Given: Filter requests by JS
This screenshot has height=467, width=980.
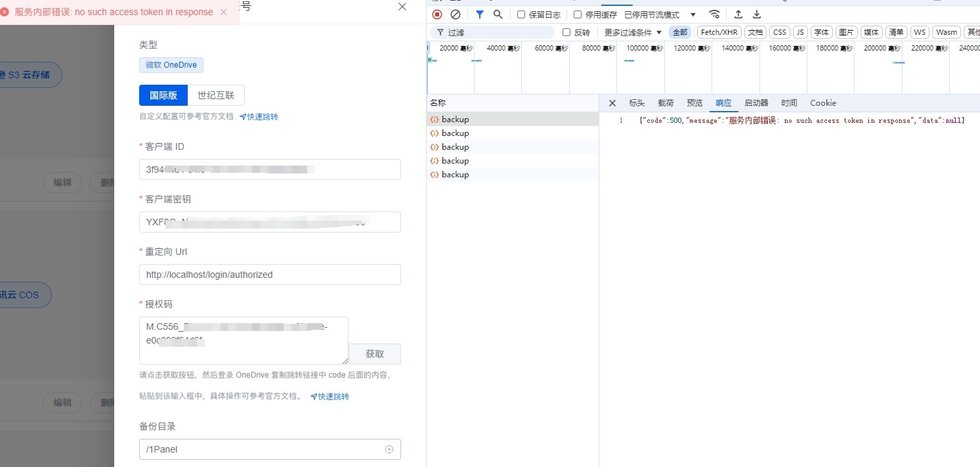Looking at the screenshot, I should pos(800,32).
